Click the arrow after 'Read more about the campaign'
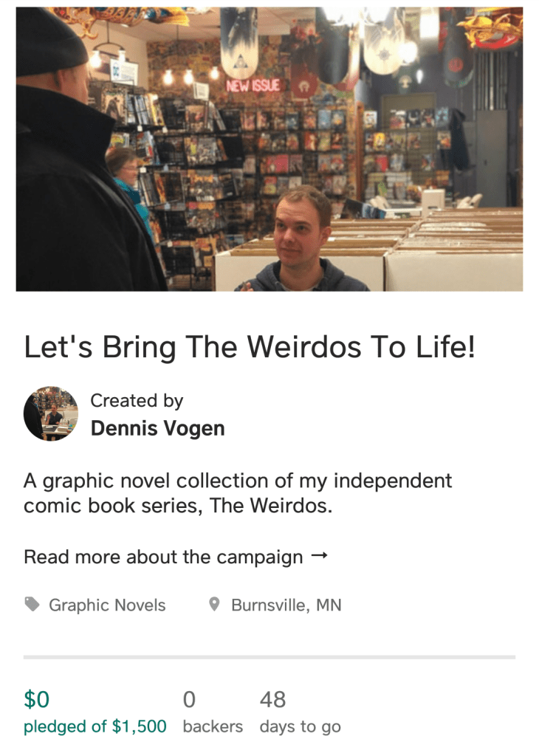The height and width of the screenshot is (756, 539). (x=319, y=556)
